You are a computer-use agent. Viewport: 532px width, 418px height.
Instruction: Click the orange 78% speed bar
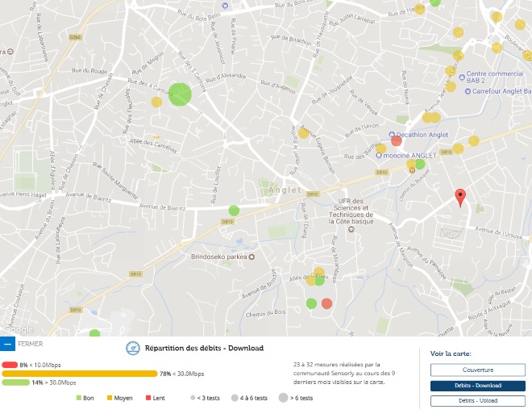tap(79, 374)
